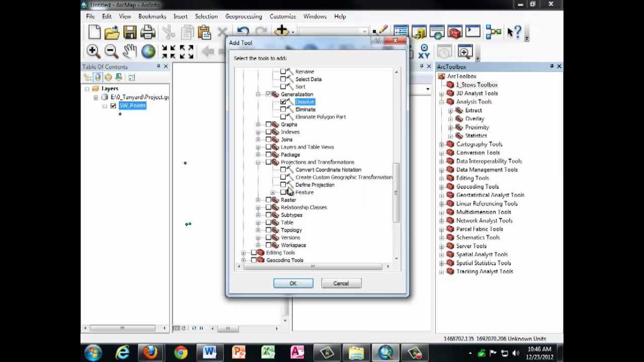
Task: Click OK in Add Tool dialog
Action: point(293,283)
